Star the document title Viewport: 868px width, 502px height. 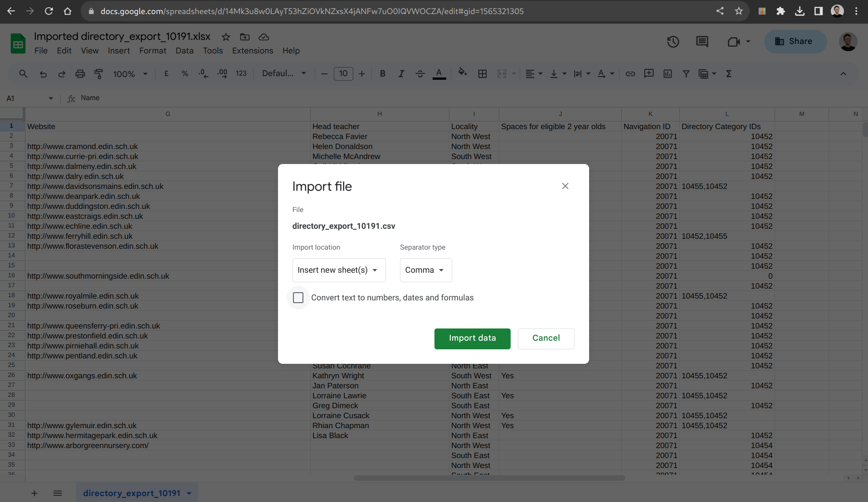coord(226,37)
